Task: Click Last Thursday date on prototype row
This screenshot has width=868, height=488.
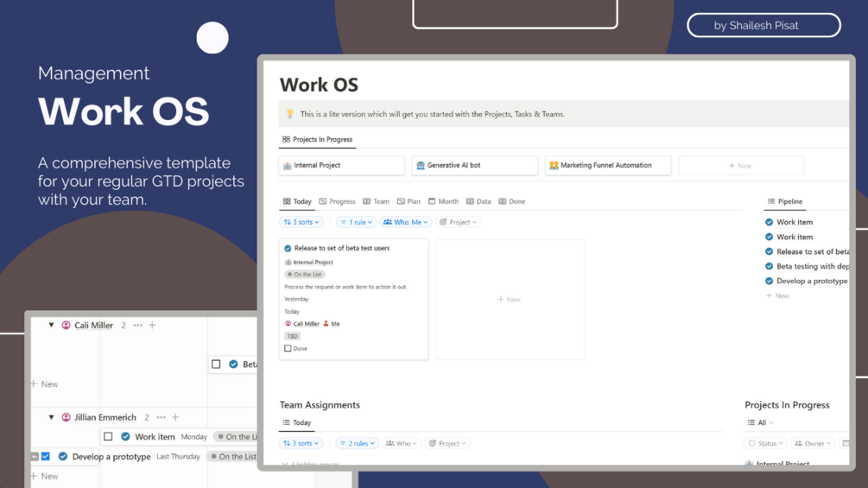Action: pos(178,456)
